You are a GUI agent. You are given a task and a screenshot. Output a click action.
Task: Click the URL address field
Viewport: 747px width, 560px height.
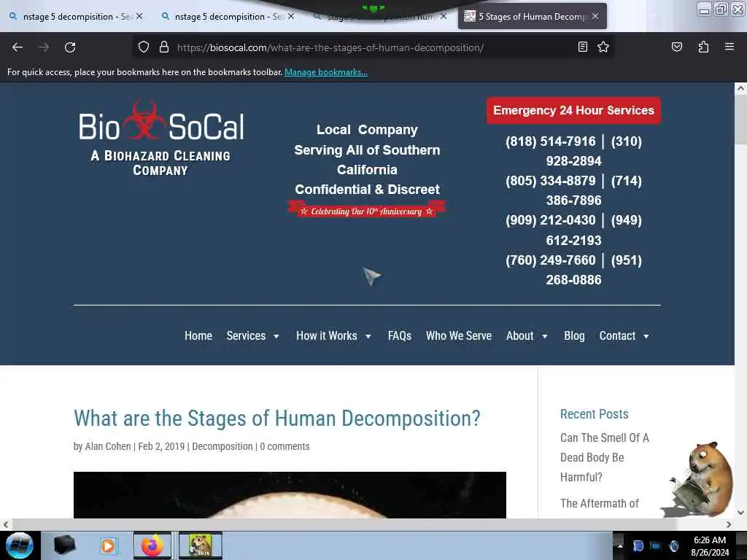[x=371, y=47]
